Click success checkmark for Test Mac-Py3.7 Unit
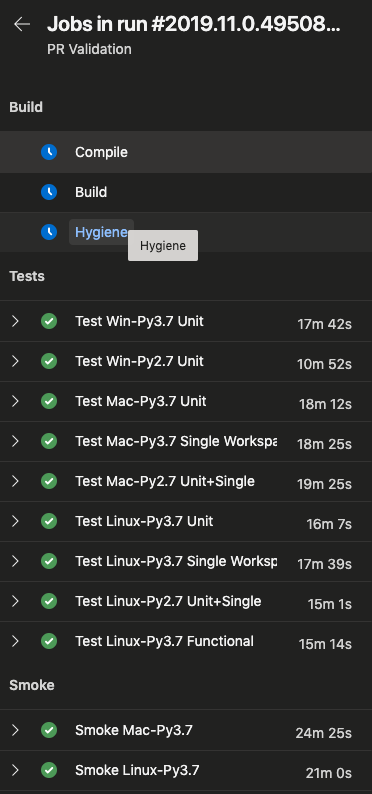The image size is (372, 794). 49,401
